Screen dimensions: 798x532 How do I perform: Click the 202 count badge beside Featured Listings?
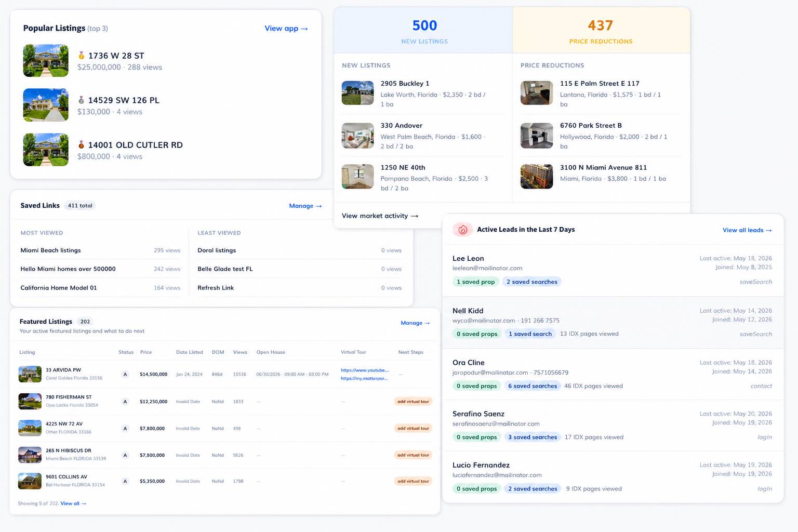click(85, 322)
